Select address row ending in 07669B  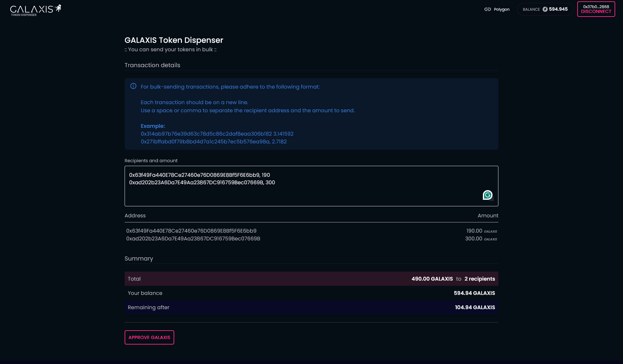point(193,239)
